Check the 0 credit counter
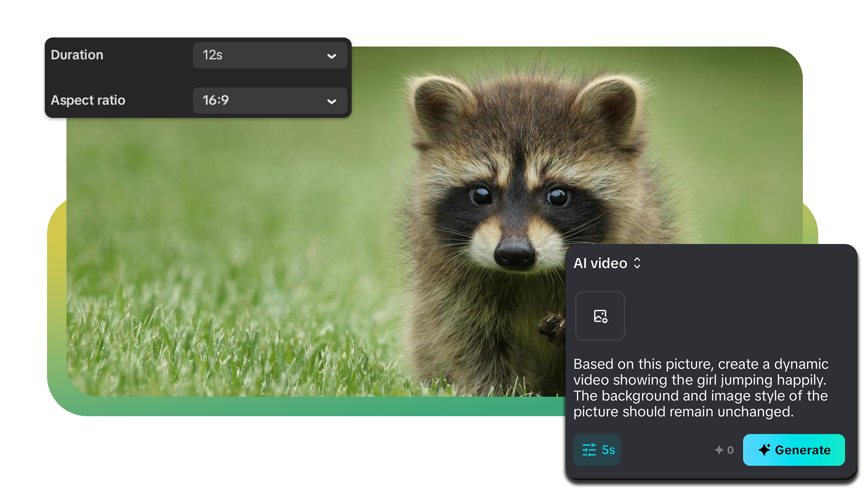Screen dimensions: 868x488 point(730,450)
